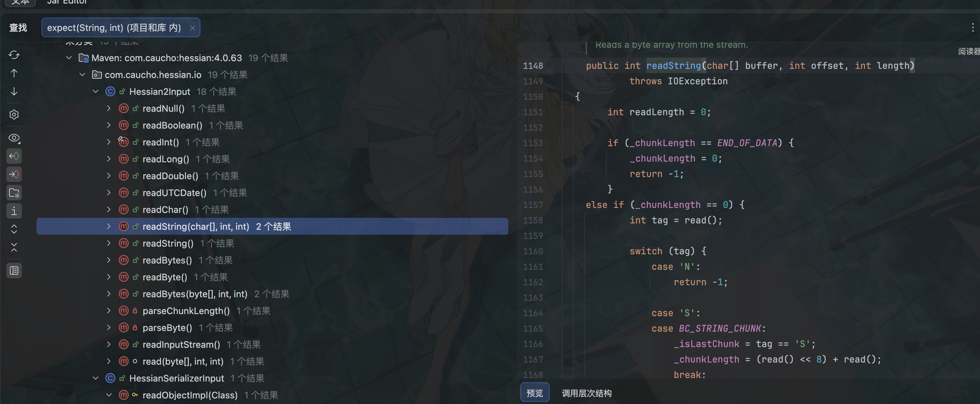Select the 预览 preview tab

535,393
